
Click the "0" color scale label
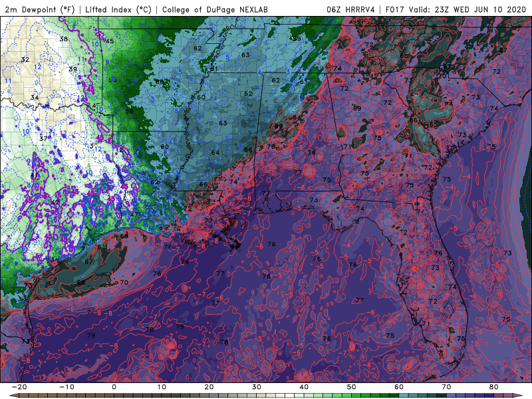point(114,387)
